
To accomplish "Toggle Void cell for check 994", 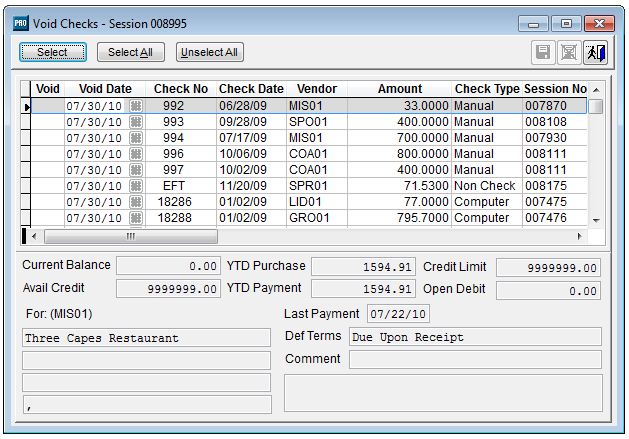I will (48, 138).
